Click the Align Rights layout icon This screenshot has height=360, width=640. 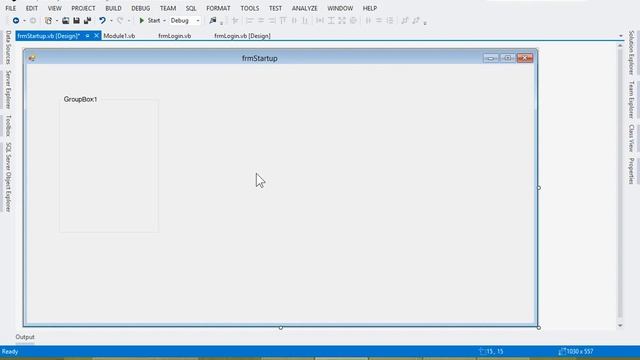pyautogui.click(x=272, y=20)
